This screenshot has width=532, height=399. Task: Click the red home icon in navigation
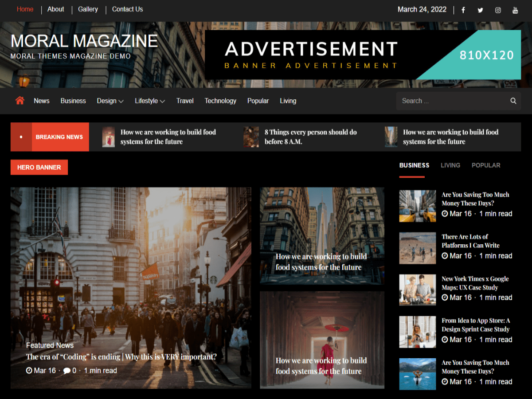coord(20,101)
